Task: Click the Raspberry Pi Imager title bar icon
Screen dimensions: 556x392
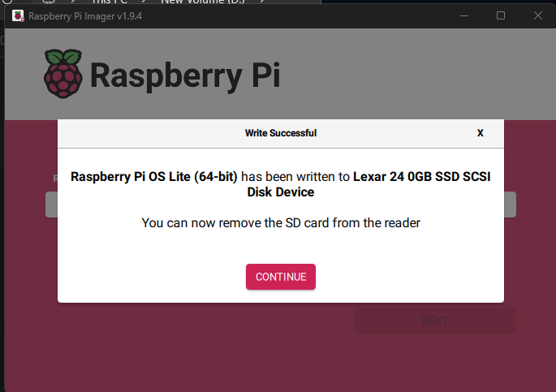Action: (18, 16)
